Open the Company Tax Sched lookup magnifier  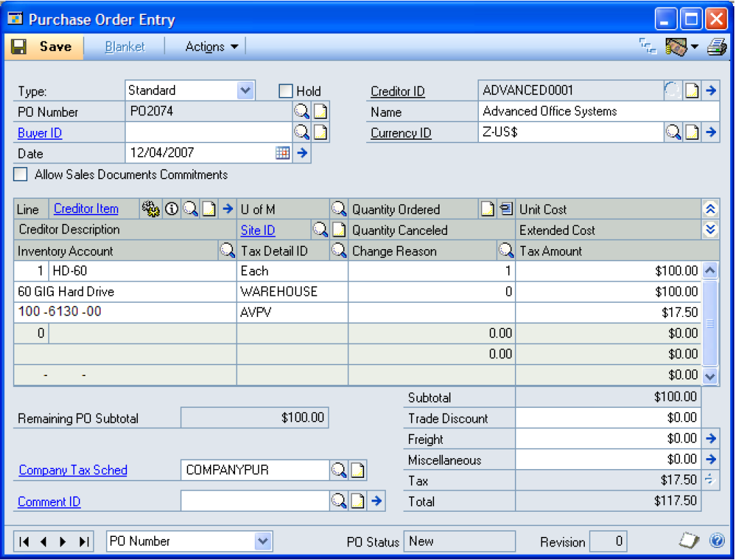coord(338,470)
